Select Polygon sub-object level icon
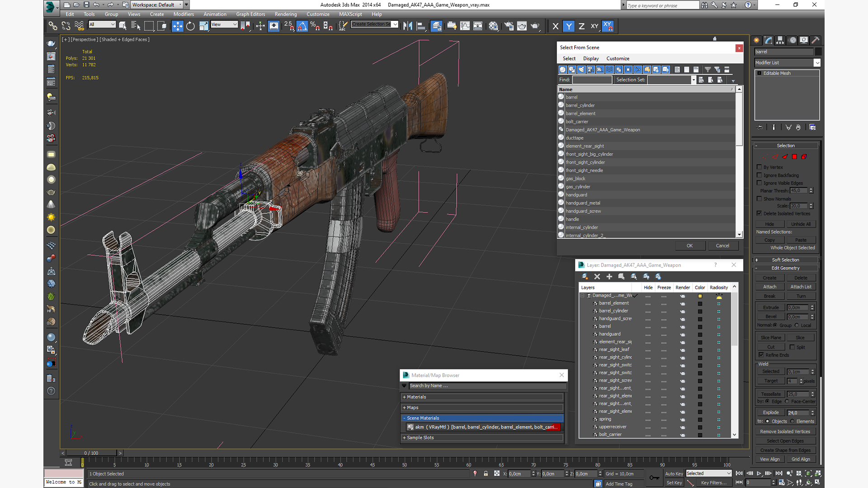Viewport: 868px width, 488px height. pyautogui.click(x=794, y=157)
